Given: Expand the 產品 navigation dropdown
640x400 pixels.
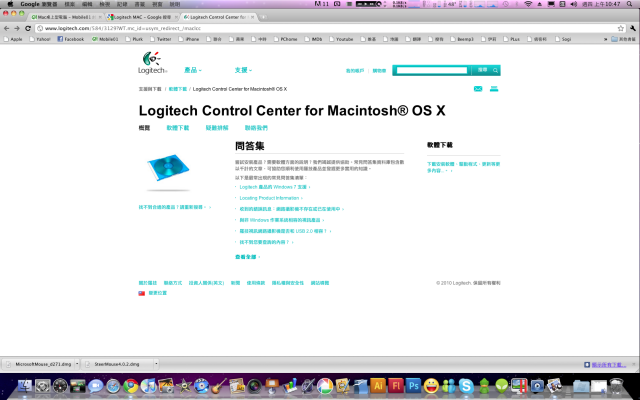Looking at the screenshot, I should pos(193,70).
